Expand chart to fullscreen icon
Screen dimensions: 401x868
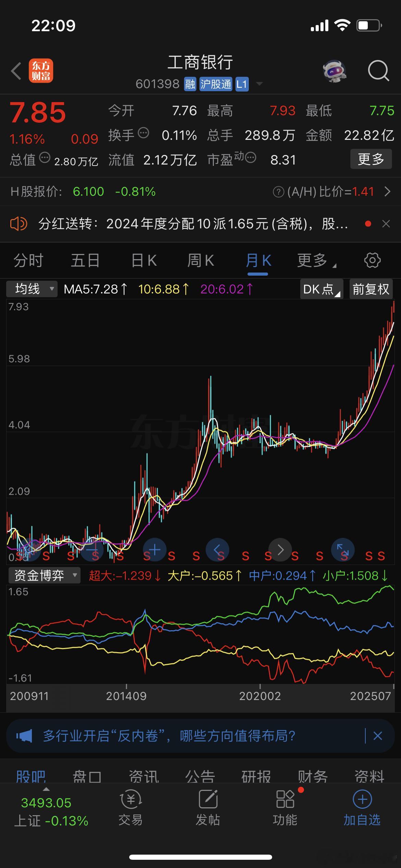[x=343, y=550]
